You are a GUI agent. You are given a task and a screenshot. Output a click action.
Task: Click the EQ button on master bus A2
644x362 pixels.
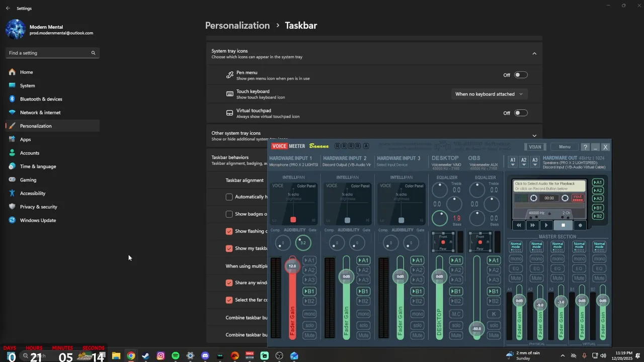pos(536,268)
